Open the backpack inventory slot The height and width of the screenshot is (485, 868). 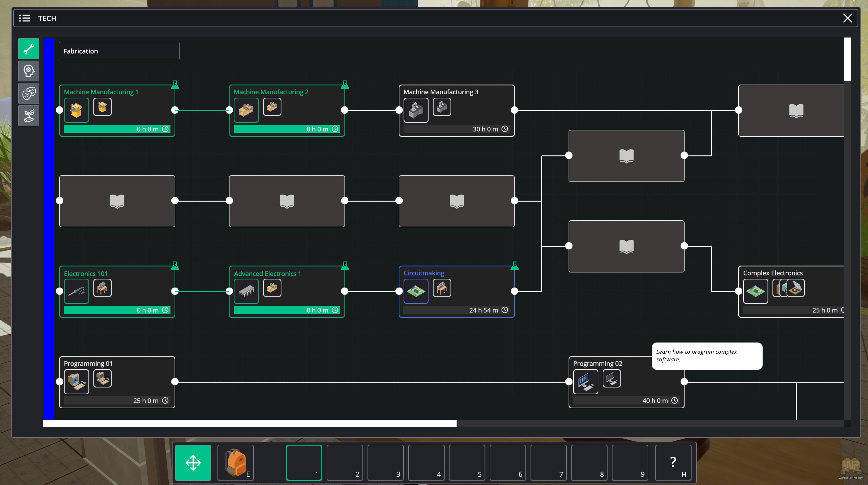coord(235,462)
